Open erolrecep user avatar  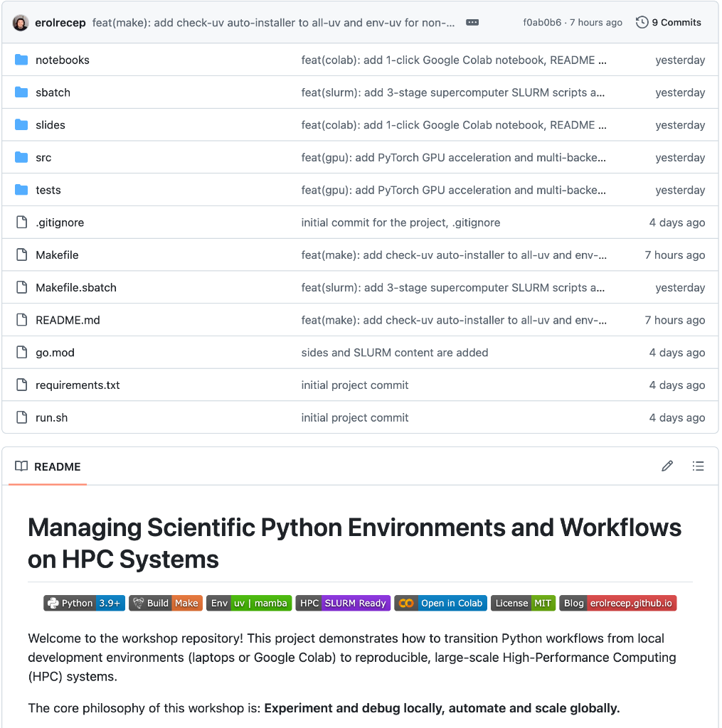click(x=21, y=23)
